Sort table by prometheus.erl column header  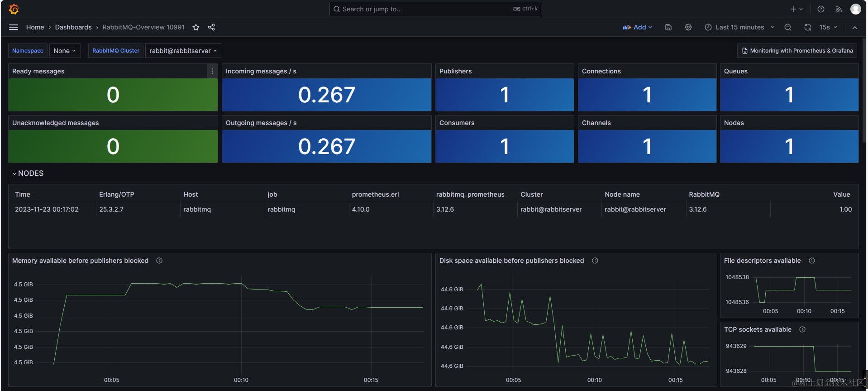375,194
